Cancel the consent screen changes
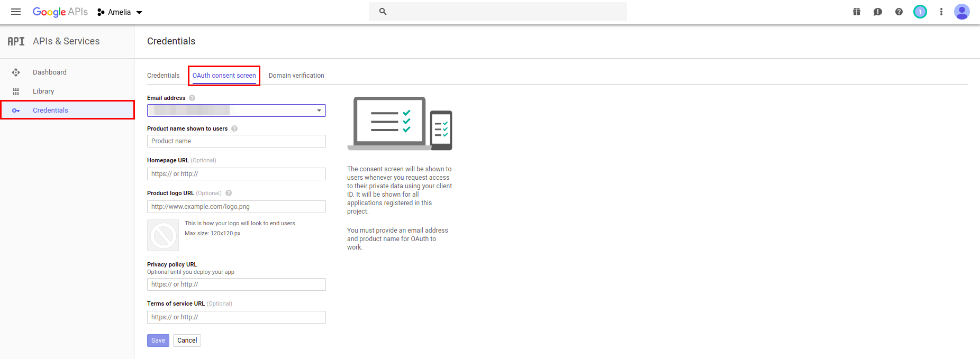 click(187, 340)
